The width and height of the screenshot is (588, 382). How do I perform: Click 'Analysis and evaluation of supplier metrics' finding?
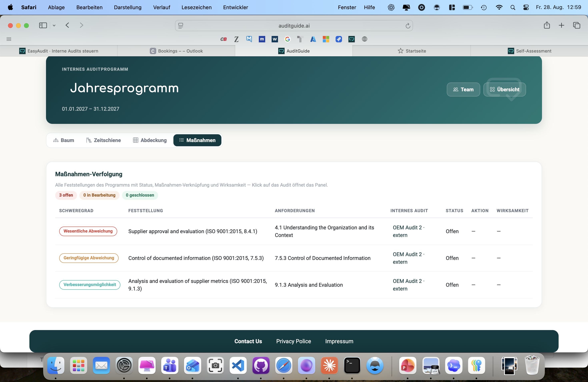pyautogui.click(x=198, y=285)
